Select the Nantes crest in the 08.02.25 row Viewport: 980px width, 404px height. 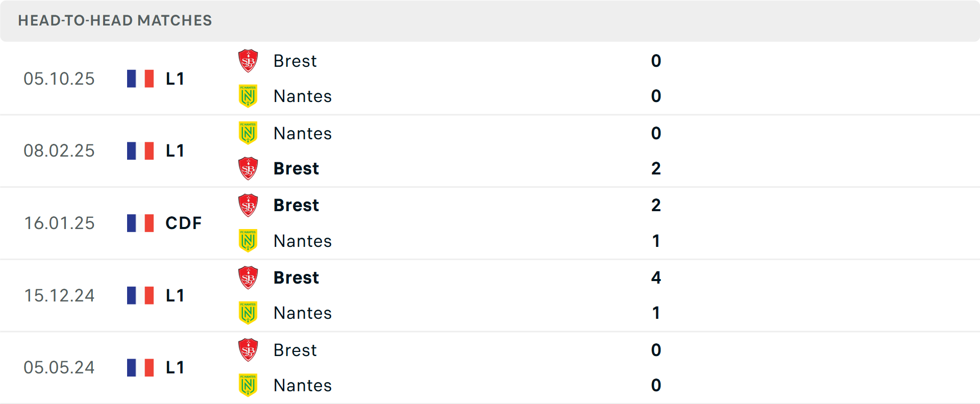click(x=249, y=133)
